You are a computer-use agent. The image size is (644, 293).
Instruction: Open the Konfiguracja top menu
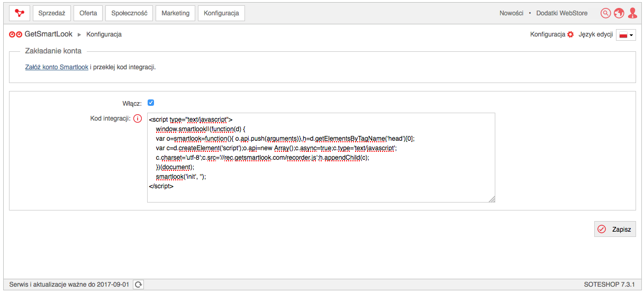point(221,13)
